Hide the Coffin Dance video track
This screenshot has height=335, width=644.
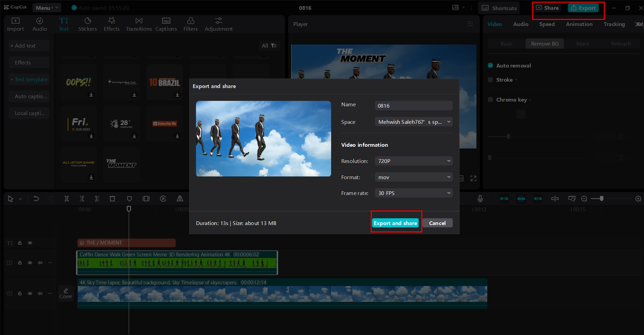30,263
